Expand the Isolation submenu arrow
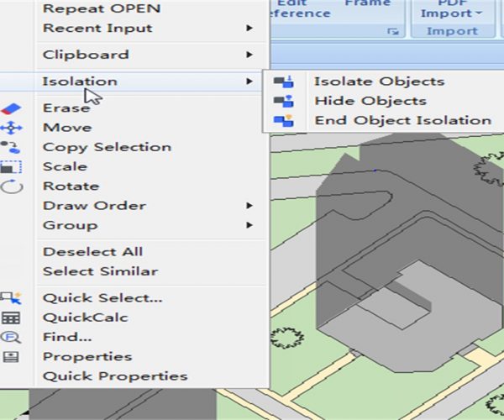Image resolution: width=504 pixels, height=420 pixels. 249,81
